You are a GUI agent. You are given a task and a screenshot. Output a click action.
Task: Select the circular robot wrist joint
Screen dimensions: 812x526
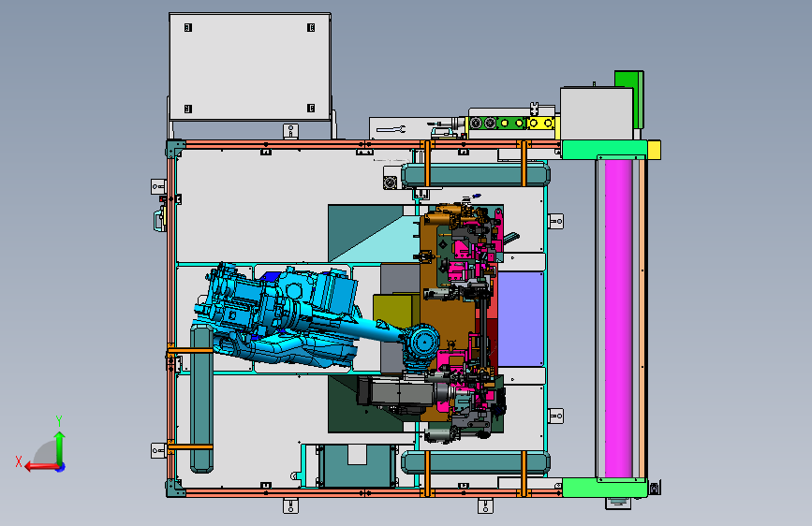tap(424, 342)
